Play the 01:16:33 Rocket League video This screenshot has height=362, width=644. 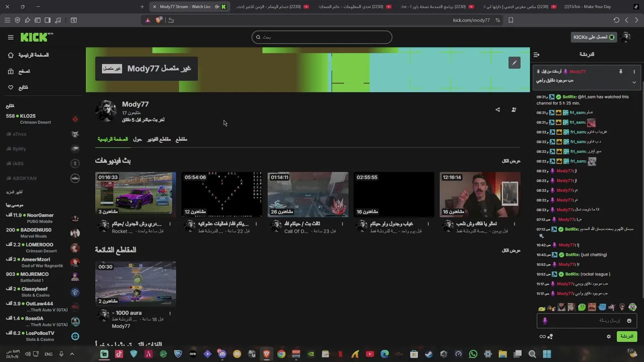(136, 195)
